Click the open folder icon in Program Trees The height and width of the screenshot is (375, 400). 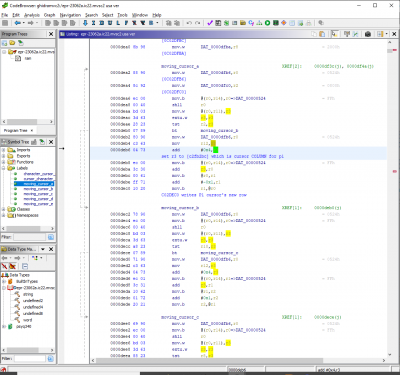(x=12, y=43)
